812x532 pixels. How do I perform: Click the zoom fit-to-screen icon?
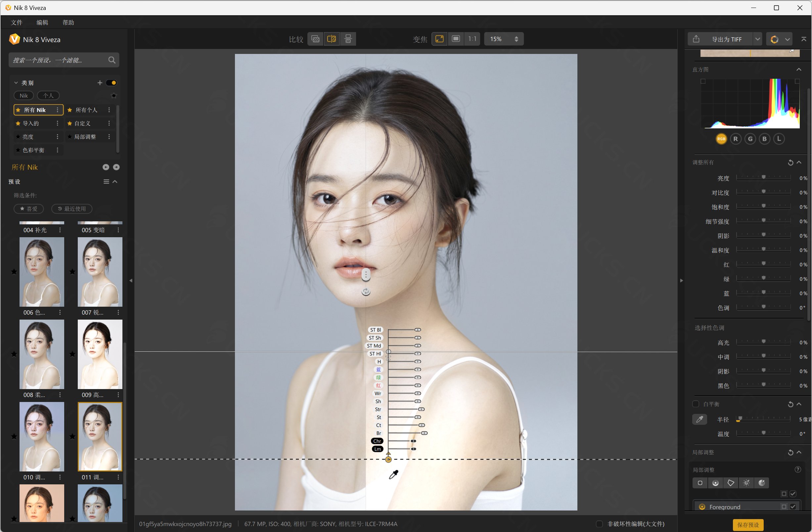click(x=439, y=39)
